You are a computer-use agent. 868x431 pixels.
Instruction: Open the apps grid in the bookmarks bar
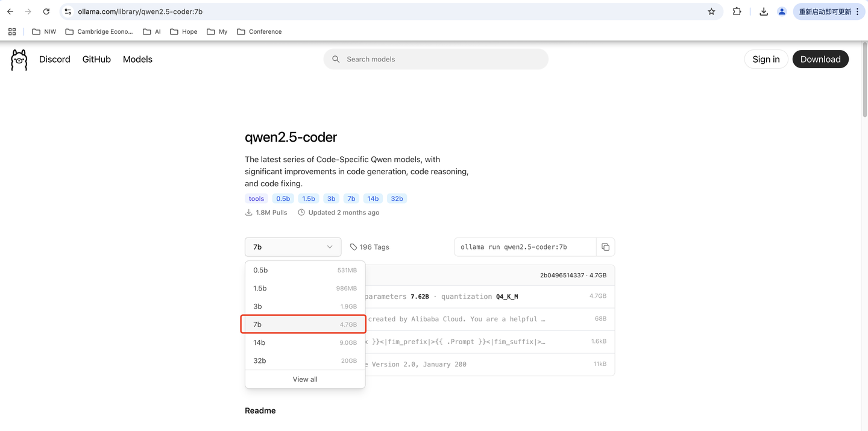click(x=12, y=31)
